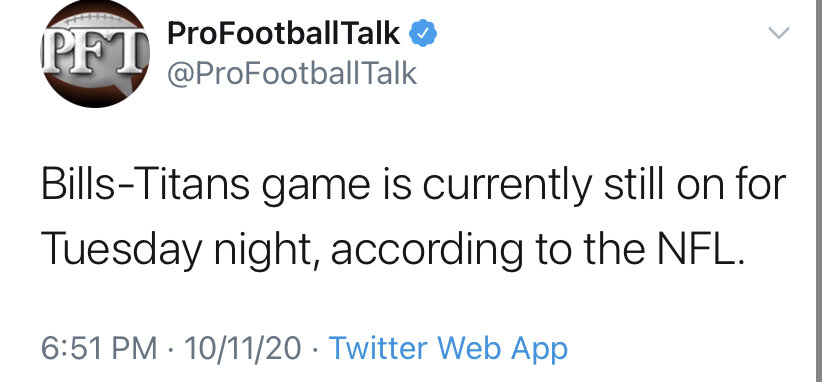Click the dot separator before Twitter Web App

315,349
